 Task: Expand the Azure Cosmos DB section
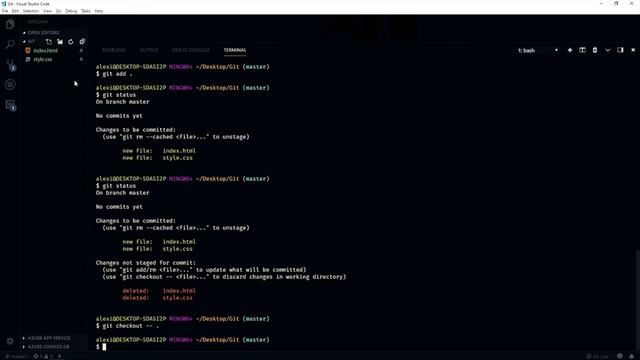pos(46,347)
